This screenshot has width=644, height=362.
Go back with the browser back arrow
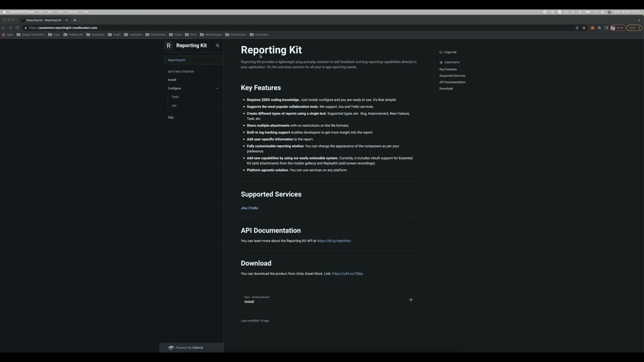tap(4, 28)
